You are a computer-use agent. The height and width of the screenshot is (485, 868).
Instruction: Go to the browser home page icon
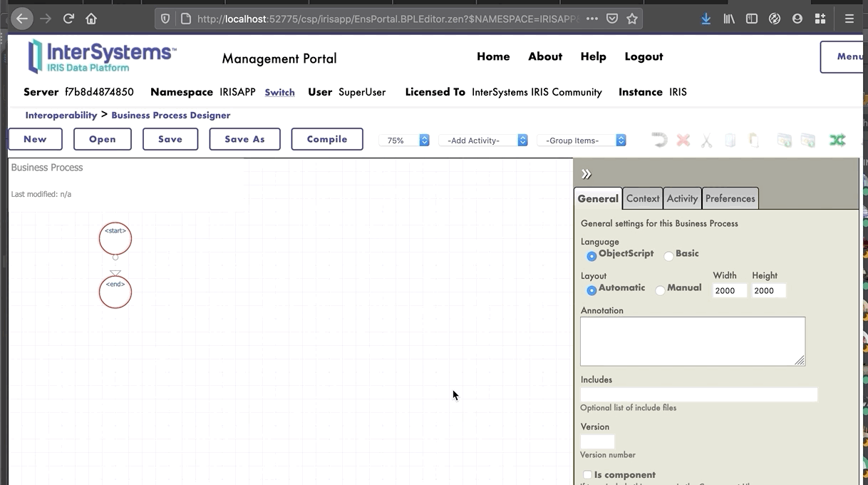pyautogui.click(x=91, y=19)
